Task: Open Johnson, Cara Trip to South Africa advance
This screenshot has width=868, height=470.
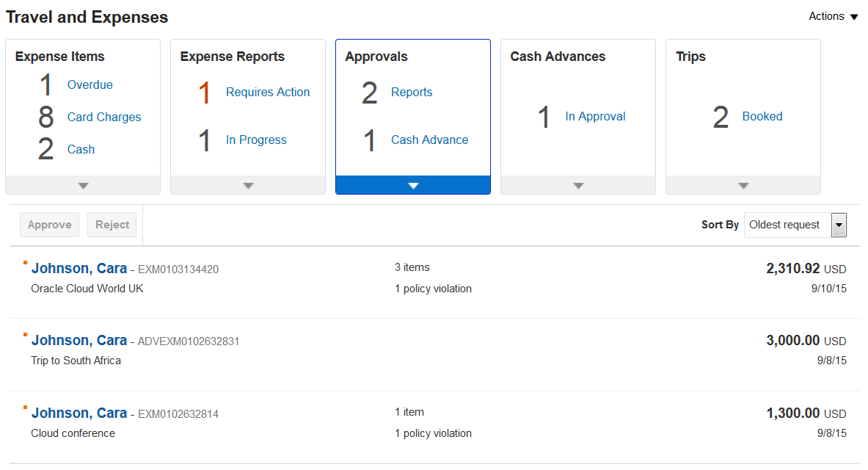Action: [79, 341]
